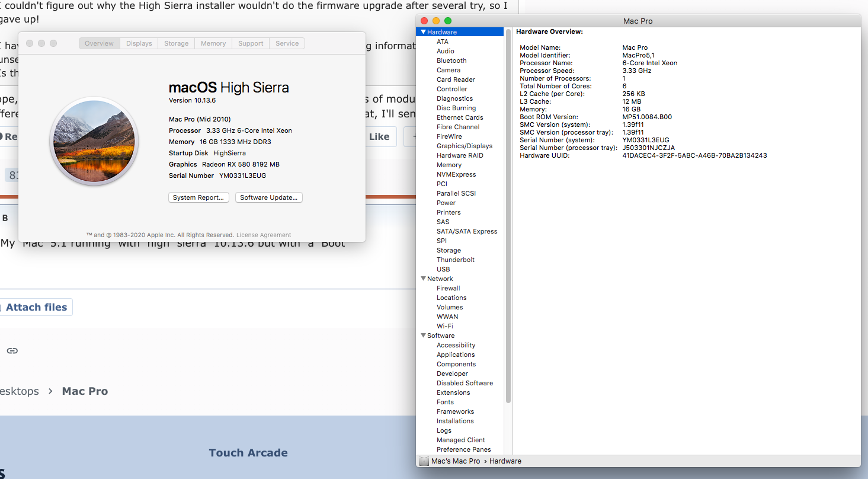Open the Mac Pro breadcrumb link
This screenshot has height=479, width=868.
pyautogui.click(x=85, y=391)
